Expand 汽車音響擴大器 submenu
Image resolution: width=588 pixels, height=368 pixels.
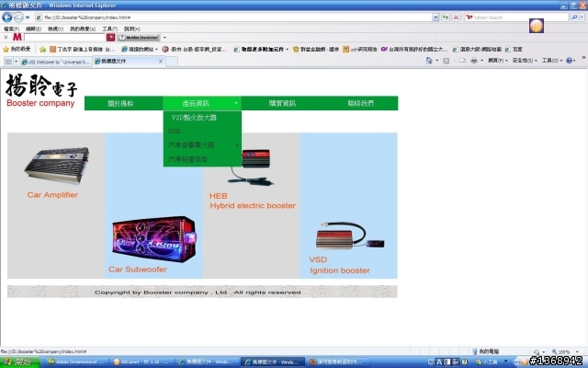pyautogui.click(x=202, y=145)
